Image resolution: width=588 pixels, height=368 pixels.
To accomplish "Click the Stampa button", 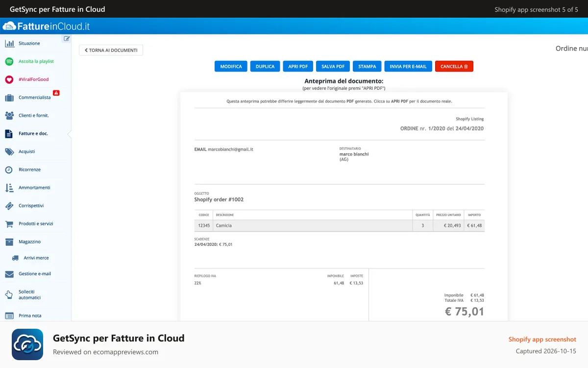I will pyautogui.click(x=367, y=66).
